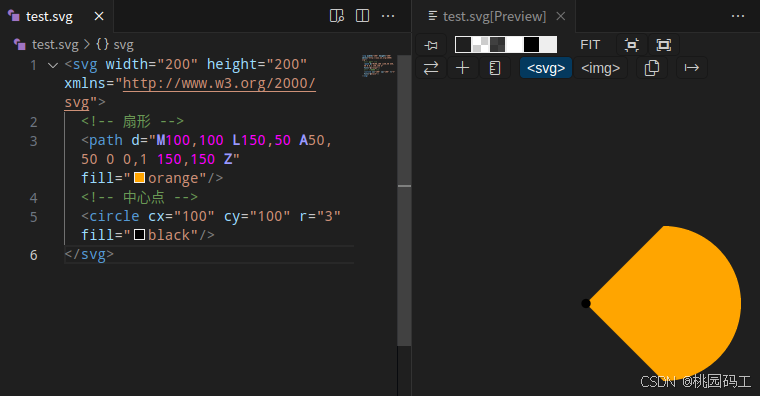
Task: Click the orange color swatch in code
Action: [x=139, y=177]
